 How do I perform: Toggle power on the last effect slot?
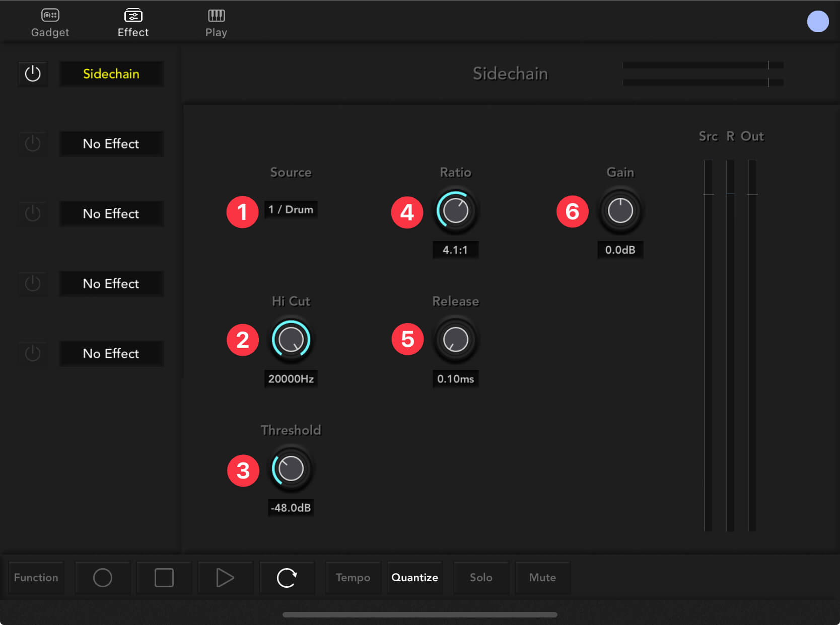click(33, 354)
